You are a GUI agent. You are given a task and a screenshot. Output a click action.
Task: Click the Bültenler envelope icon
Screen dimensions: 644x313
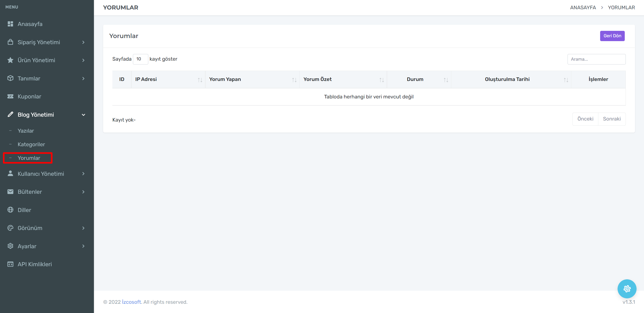[x=10, y=192]
